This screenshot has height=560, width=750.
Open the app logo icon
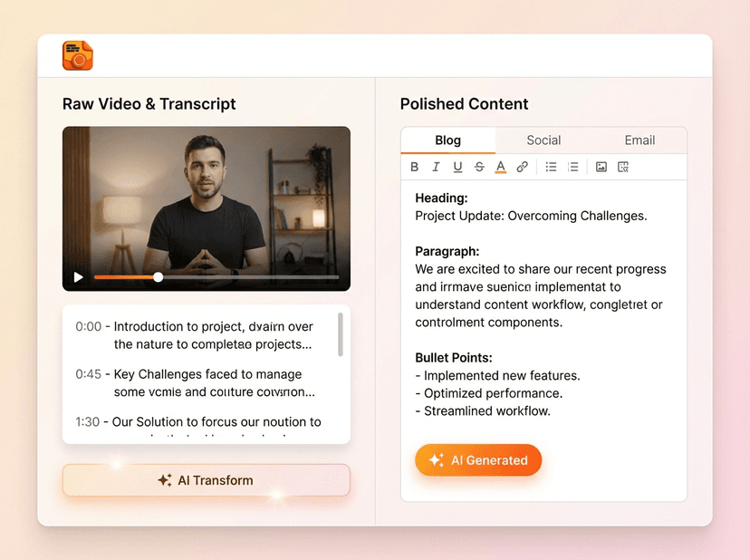coord(75,54)
